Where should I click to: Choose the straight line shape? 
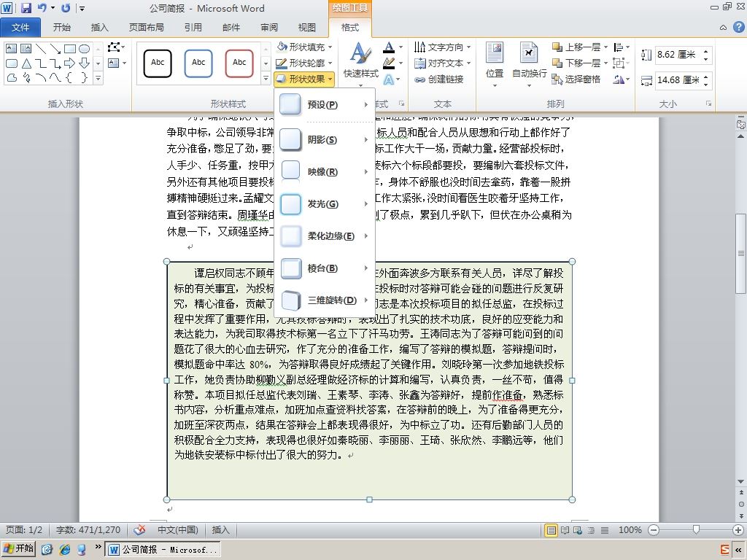(41, 49)
